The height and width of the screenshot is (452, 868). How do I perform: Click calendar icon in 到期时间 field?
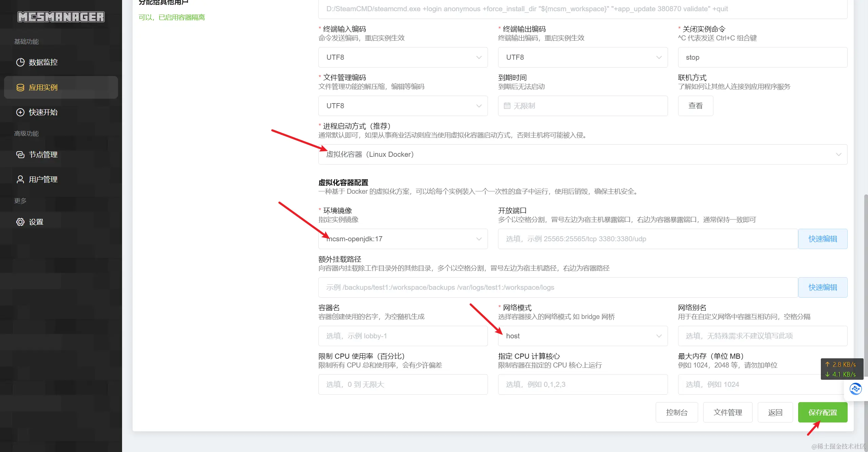pyautogui.click(x=507, y=106)
